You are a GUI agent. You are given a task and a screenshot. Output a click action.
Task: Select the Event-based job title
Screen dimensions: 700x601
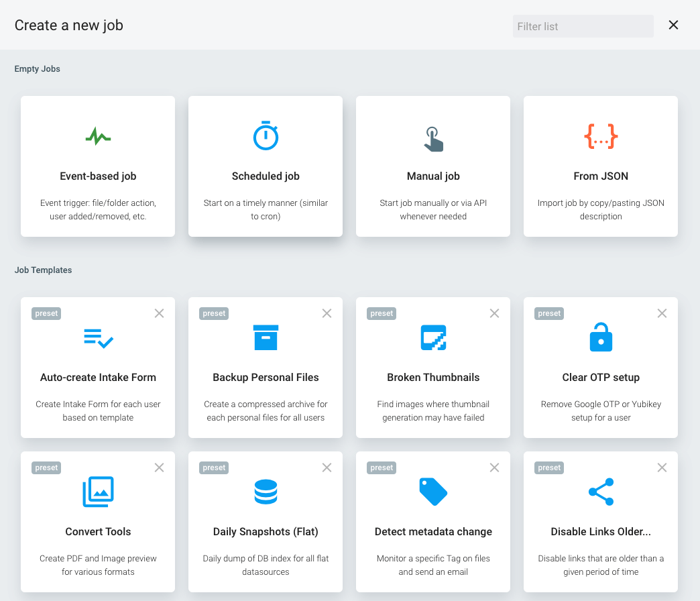point(98,176)
